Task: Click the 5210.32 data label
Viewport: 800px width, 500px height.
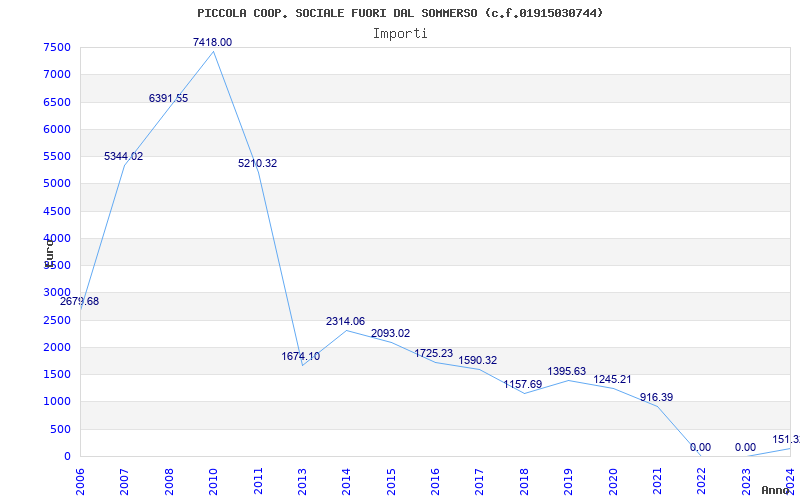Action: (258, 164)
